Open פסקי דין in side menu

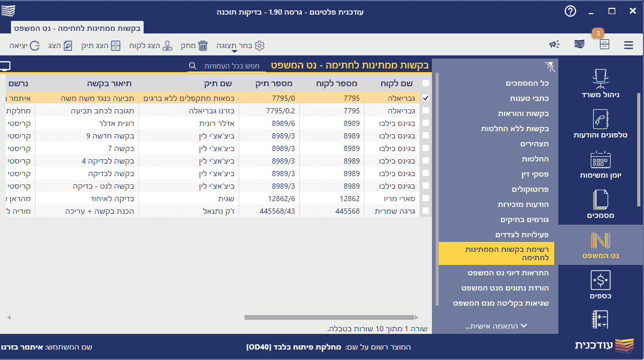pyautogui.click(x=536, y=174)
